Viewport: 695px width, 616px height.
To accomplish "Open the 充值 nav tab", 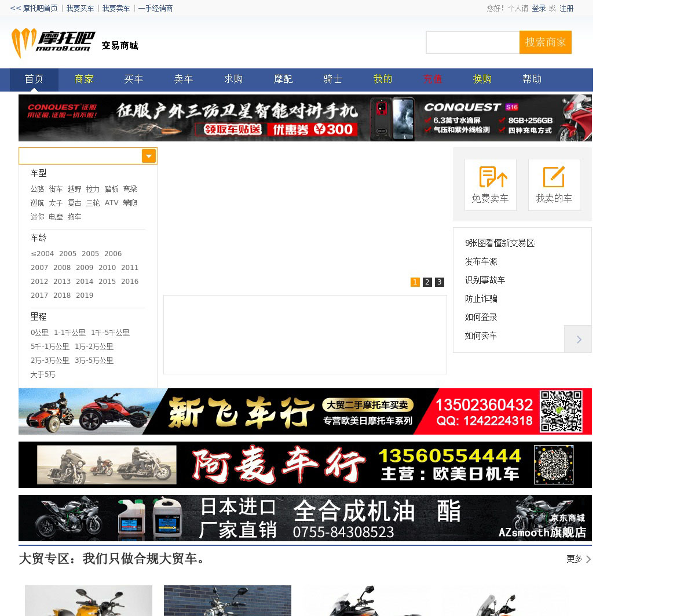I will [433, 79].
